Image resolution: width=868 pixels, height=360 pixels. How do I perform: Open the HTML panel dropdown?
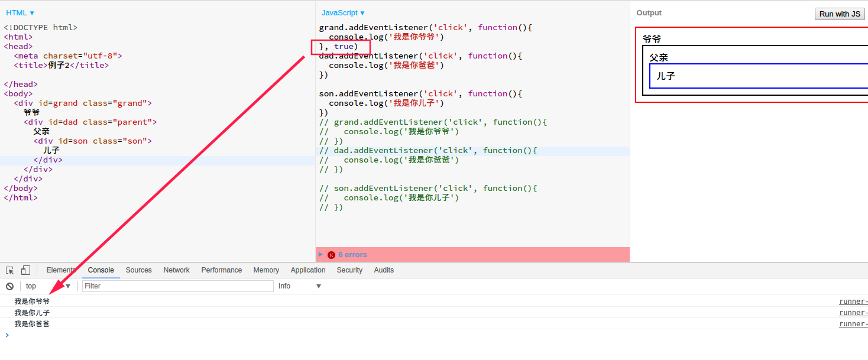[20, 13]
